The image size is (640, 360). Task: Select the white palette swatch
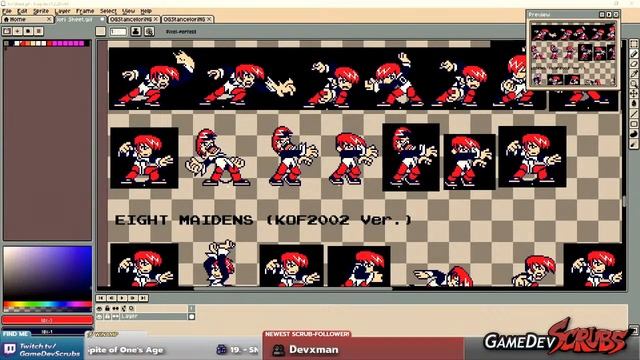tap(17, 43)
